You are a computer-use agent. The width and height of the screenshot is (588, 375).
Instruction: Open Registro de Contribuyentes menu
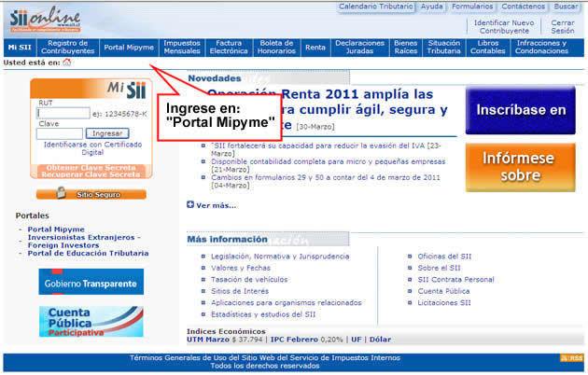pos(68,48)
